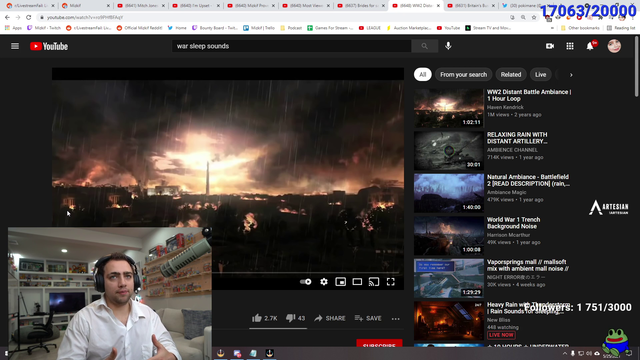Open the account avatar menu

(x=614, y=46)
